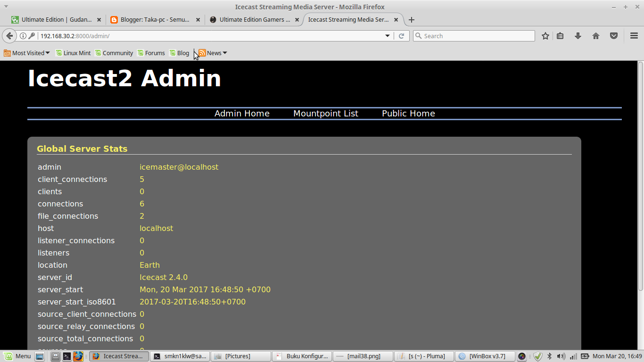Expand the News feed bookmarks dropdown
The image size is (644, 362).
pos(213,53)
